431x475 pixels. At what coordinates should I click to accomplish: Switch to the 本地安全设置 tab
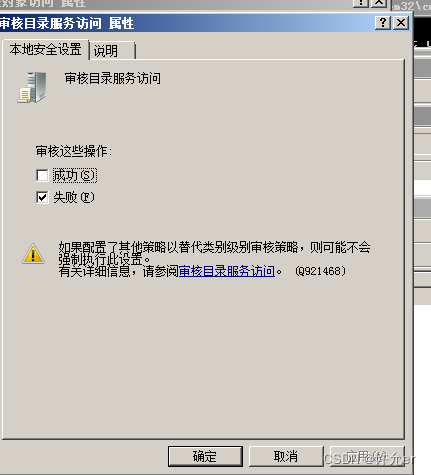(46, 50)
